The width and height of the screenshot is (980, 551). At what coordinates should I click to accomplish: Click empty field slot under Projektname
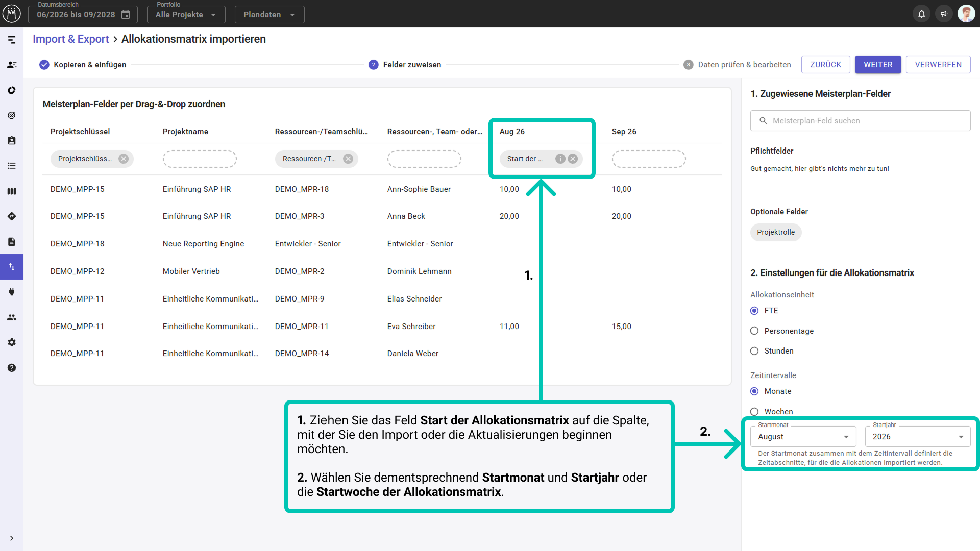(x=200, y=159)
